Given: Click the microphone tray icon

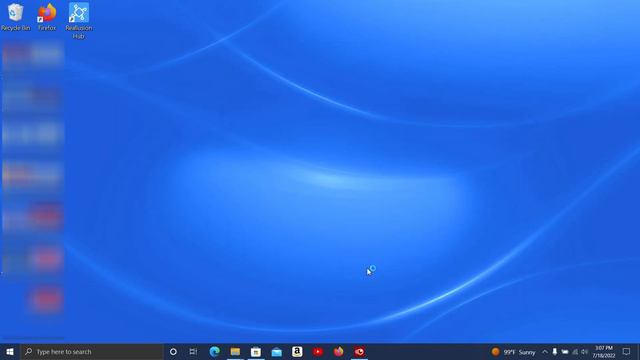Looking at the screenshot, I should (555, 351).
